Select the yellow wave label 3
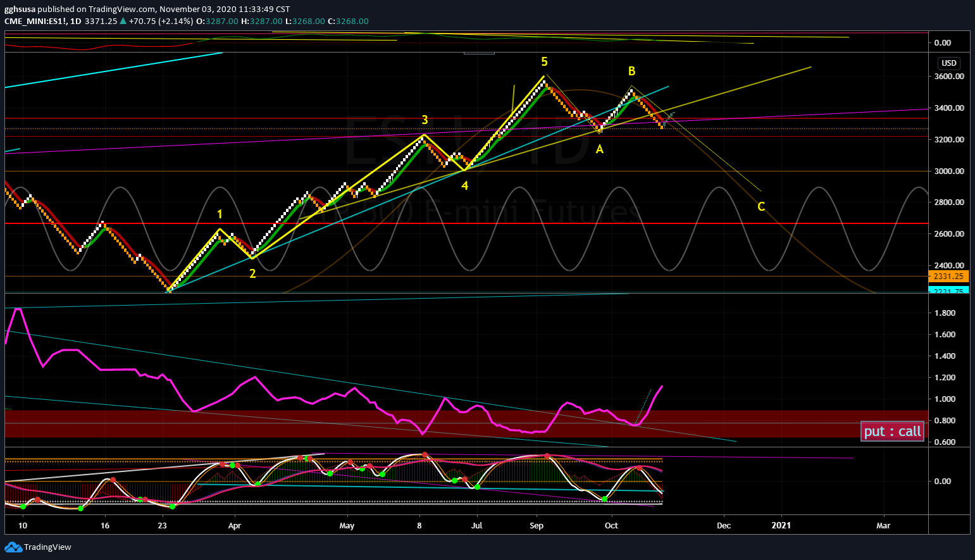Image resolution: width=975 pixels, height=560 pixels. (425, 120)
